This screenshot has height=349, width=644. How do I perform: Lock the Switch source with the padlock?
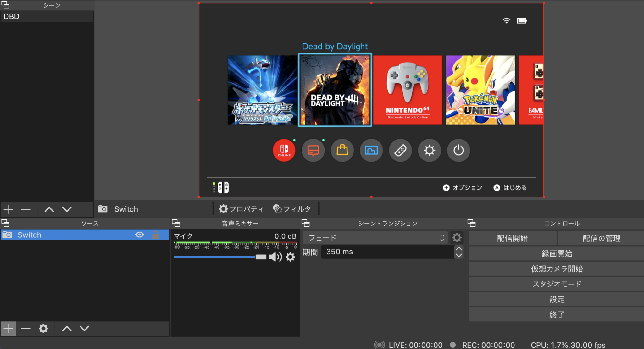click(156, 235)
